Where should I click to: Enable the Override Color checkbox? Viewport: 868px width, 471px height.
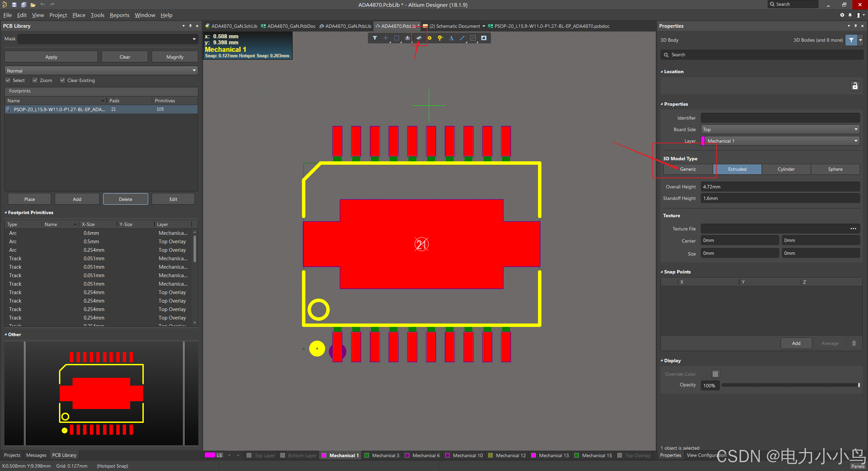tap(705, 374)
